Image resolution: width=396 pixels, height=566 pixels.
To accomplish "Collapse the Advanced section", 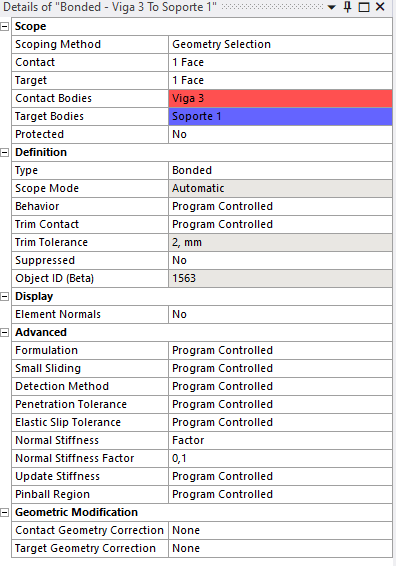I will click(5, 332).
